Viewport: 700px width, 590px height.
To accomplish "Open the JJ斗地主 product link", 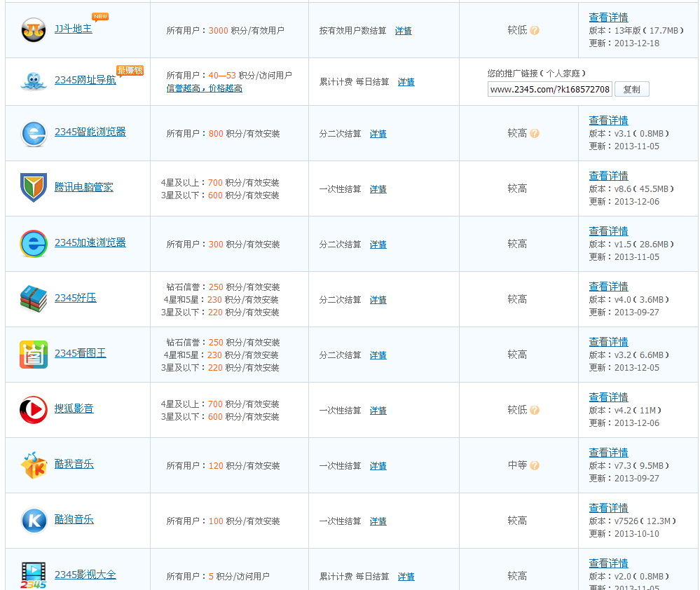I will click(73, 29).
